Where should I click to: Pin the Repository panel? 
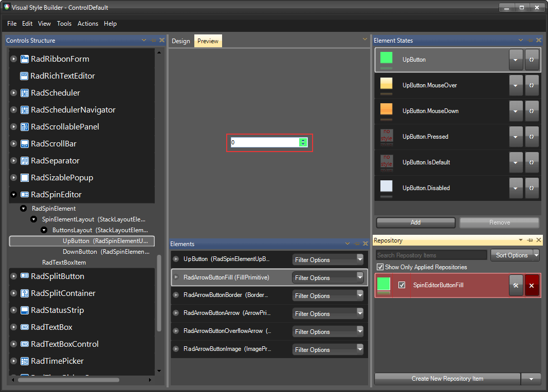click(530, 240)
